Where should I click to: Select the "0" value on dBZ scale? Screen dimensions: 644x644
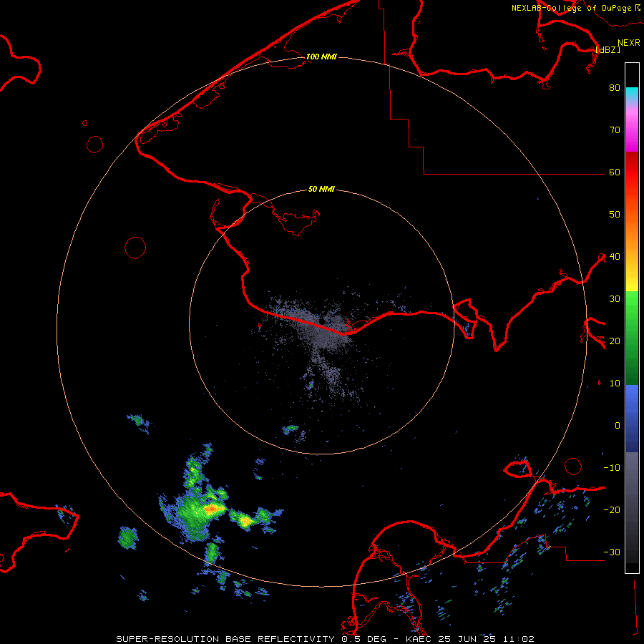[x=618, y=426]
